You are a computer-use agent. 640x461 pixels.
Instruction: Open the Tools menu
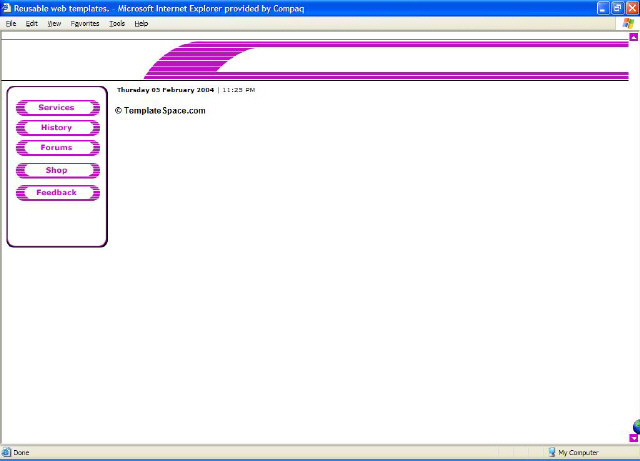pyautogui.click(x=117, y=23)
